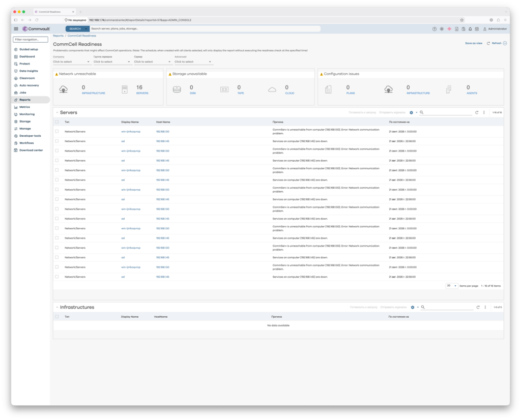Open Workflows in the sidebar
This screenshot has height=420, width=521.
(26, 143)
